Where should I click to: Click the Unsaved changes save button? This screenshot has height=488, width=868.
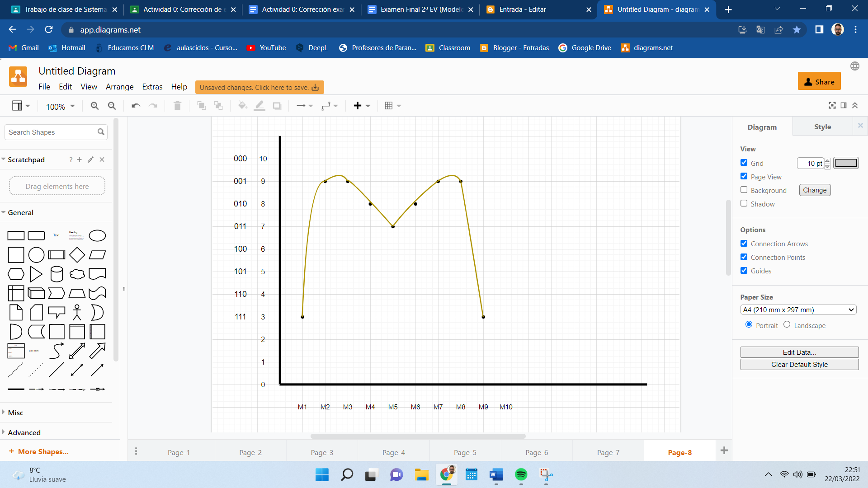259,87
